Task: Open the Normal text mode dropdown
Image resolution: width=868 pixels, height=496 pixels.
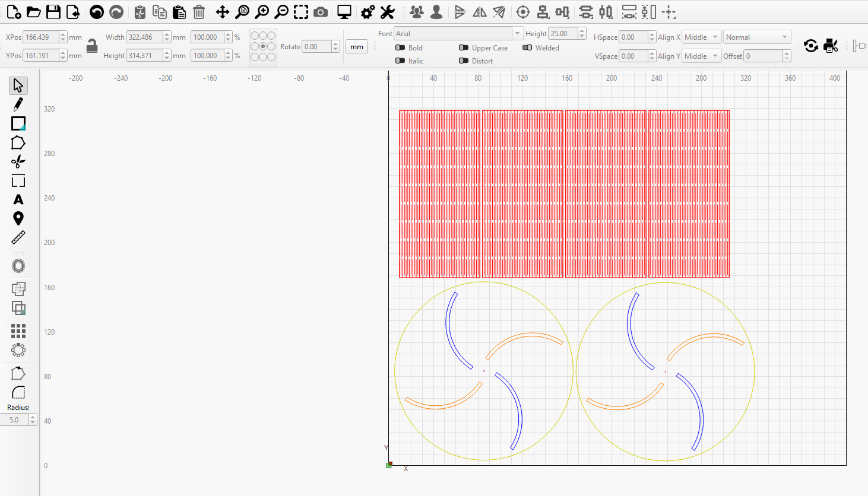Action: coord(757,37)
